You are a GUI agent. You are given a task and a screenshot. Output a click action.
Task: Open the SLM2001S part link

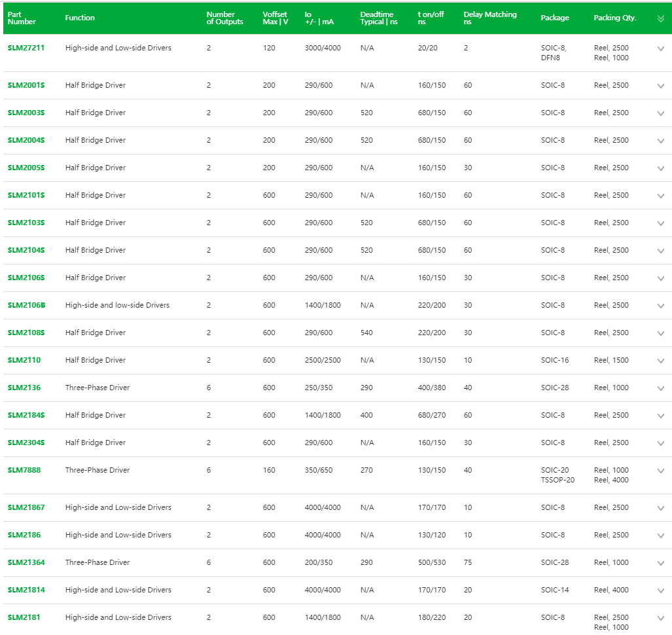pyautogui.click(x=26, y=85)
